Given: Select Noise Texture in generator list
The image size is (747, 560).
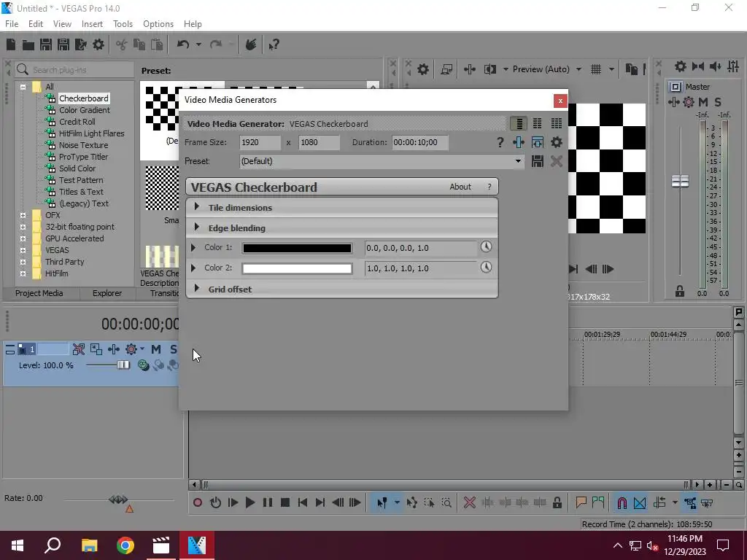Looking at the screenshot, I should [83, 145].
